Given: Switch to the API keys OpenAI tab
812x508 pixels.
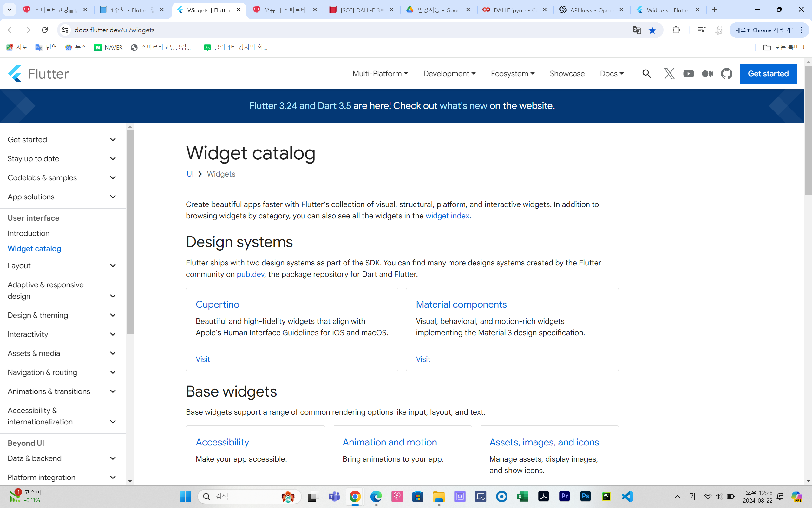Looking at the screenshot, I should (592, 10).
